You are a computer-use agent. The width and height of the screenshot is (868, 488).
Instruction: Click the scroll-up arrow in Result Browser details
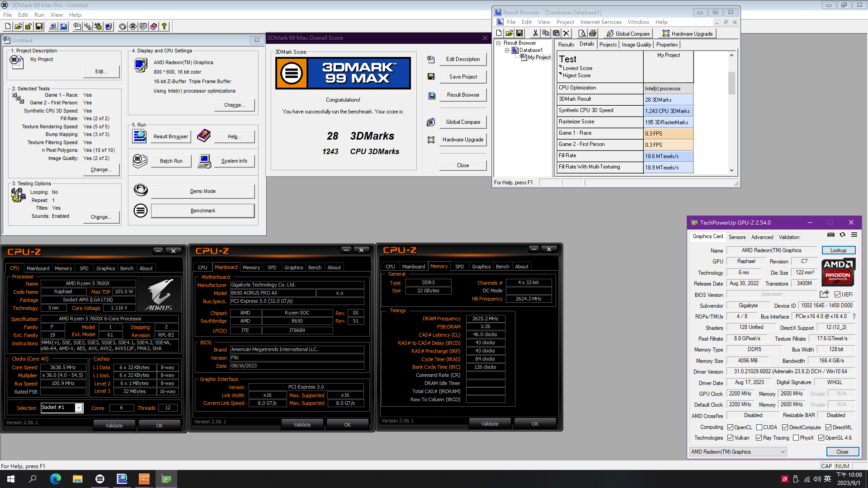click(x=731, y=55)
